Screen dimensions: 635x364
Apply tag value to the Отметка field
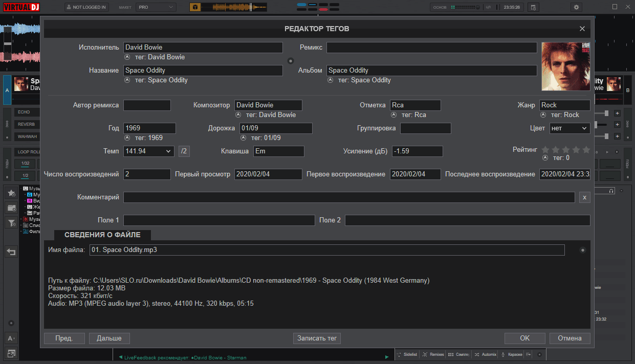[393, 115]
